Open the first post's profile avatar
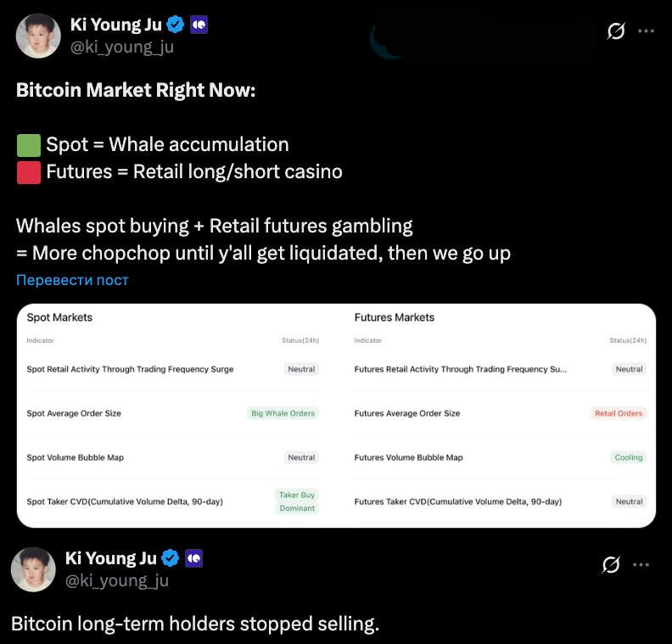The image size is (672, 644). [38, 36]
